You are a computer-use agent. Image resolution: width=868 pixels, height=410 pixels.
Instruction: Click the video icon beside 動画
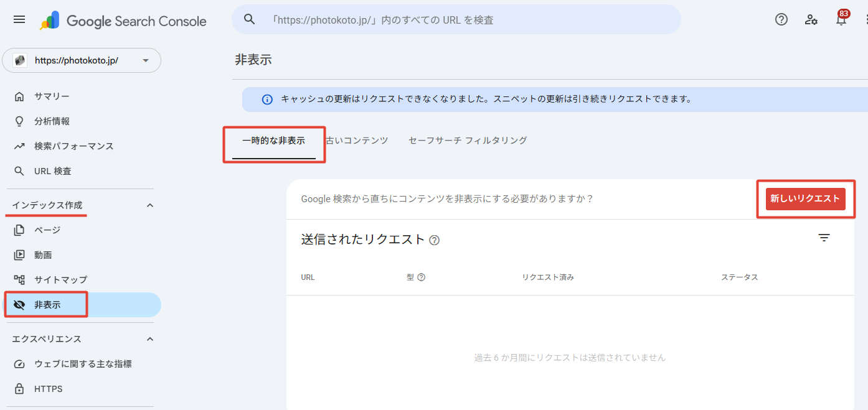[19, 255]
